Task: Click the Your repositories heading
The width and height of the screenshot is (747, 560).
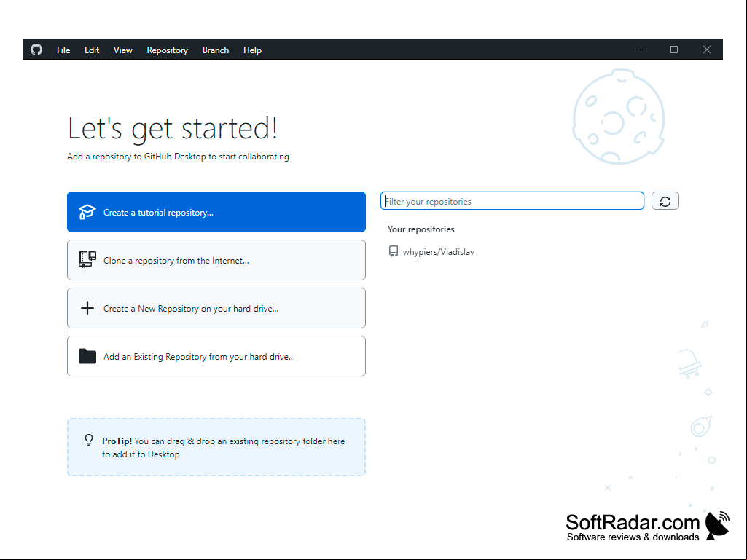Action: tap(421, 229)
